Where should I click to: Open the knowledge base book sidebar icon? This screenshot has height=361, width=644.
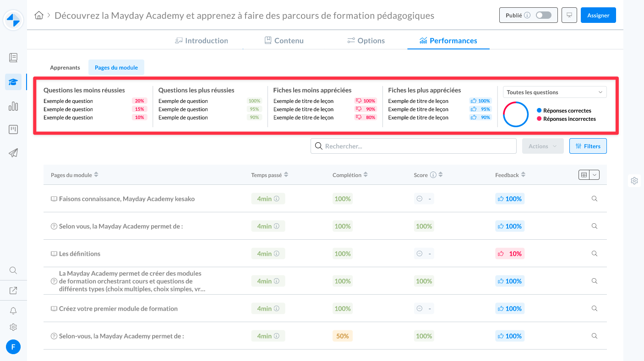pos(13,58)
